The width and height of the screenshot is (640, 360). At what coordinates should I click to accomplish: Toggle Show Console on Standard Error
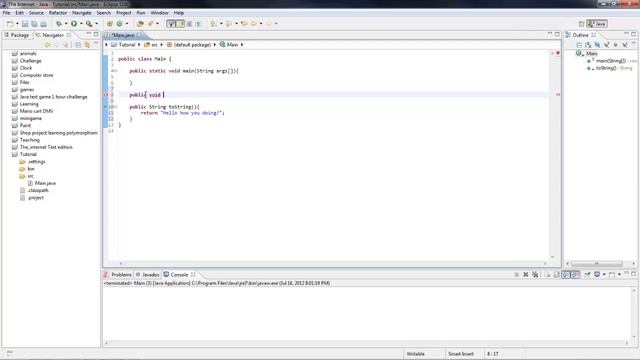[x=575, y=274]
